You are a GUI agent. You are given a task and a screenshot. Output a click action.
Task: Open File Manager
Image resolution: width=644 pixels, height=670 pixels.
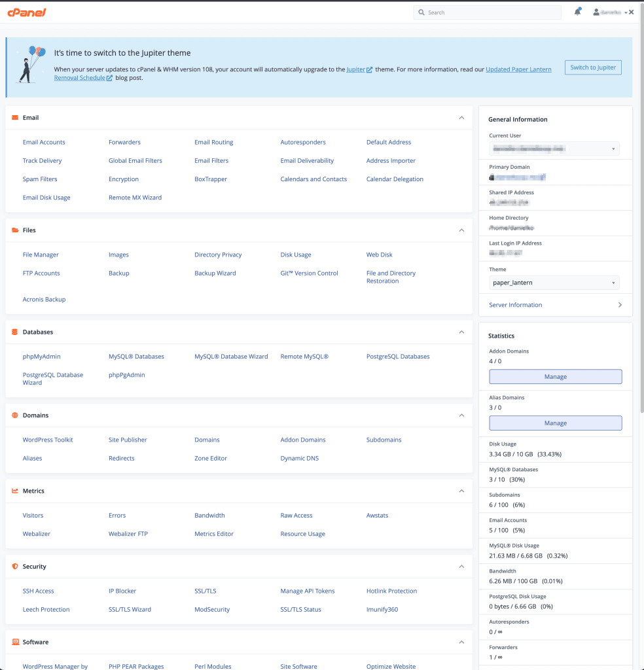click(41, 255)
